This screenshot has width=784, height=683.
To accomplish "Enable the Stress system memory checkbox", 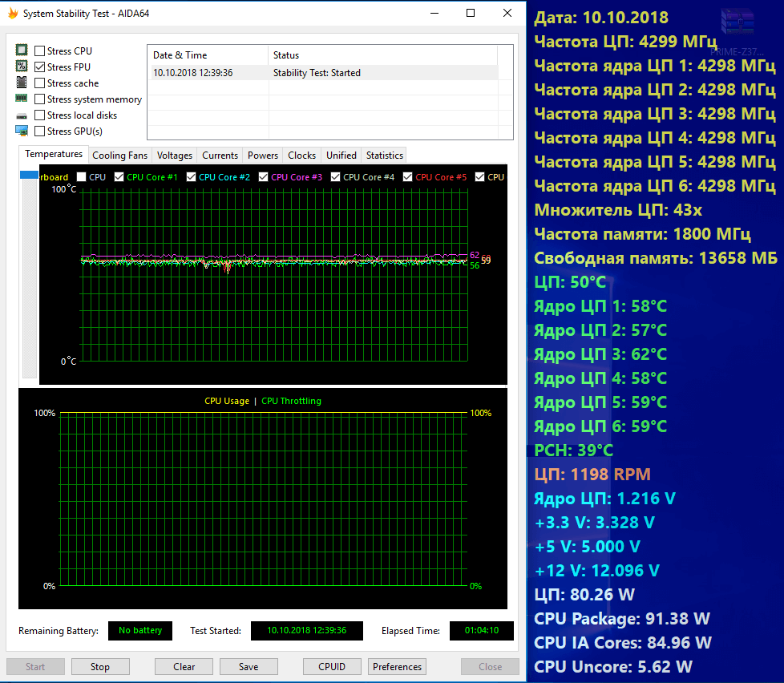I will tap(40, 99).
